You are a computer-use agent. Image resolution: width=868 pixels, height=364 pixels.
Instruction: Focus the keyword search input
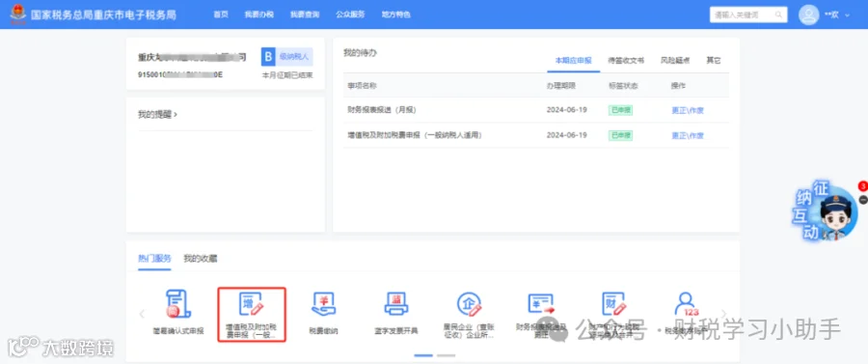click(x=748, y=14)
